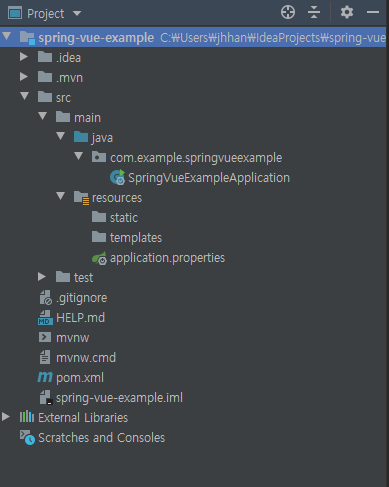Click the Project window icon in the header

point(15,13)
